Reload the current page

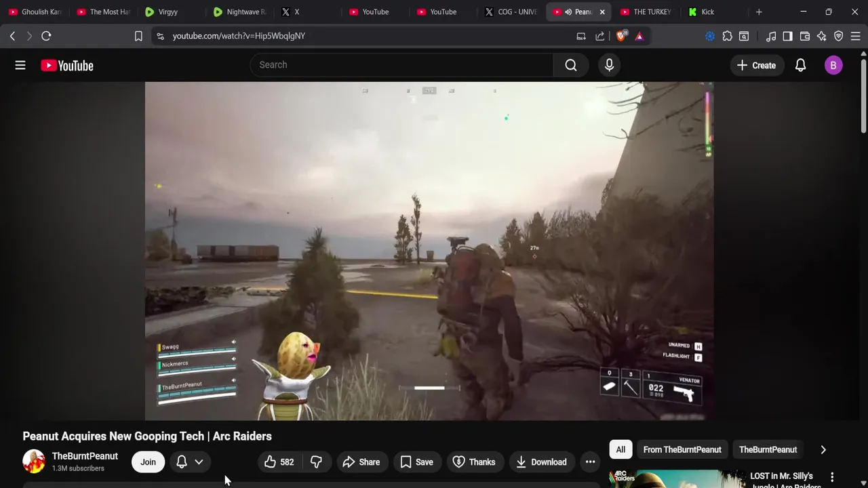coord(46,36)
